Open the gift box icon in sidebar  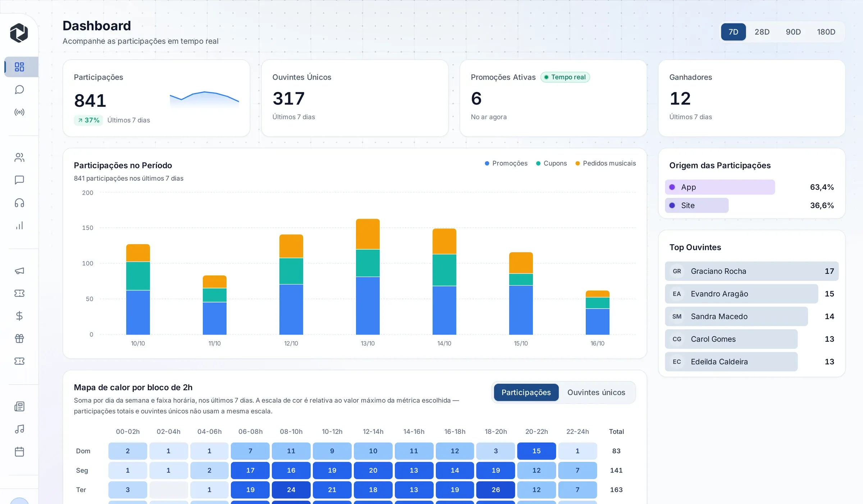(19, 338)
